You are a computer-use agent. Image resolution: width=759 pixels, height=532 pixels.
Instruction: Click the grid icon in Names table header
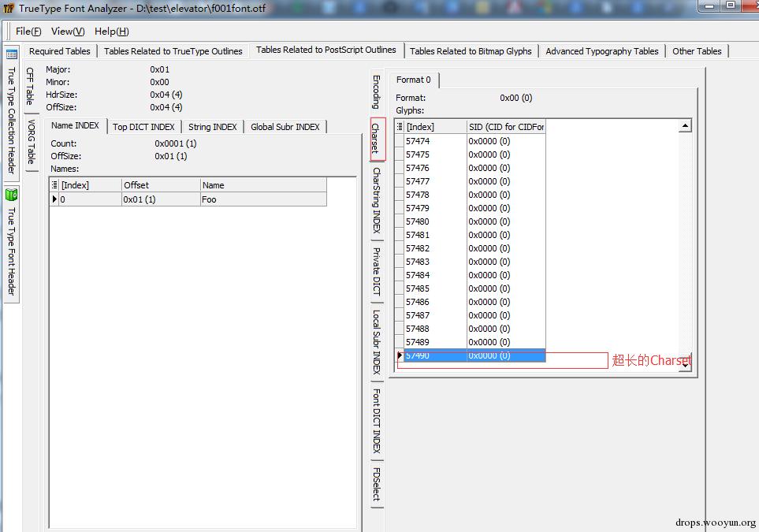point(54,185)
